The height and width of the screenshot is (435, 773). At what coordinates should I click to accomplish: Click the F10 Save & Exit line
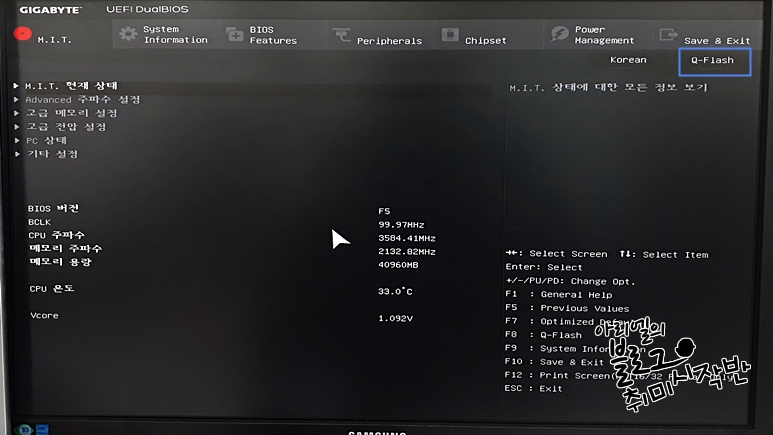[x=554, y=362]
